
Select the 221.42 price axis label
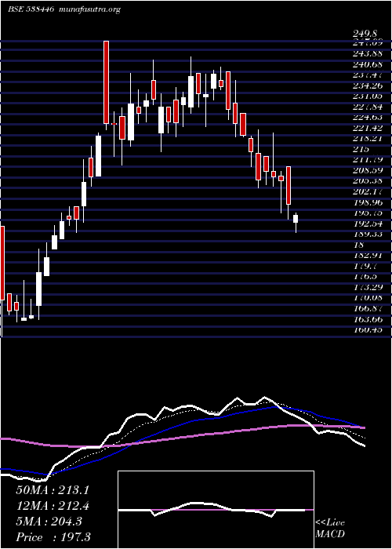coord(368,128)
